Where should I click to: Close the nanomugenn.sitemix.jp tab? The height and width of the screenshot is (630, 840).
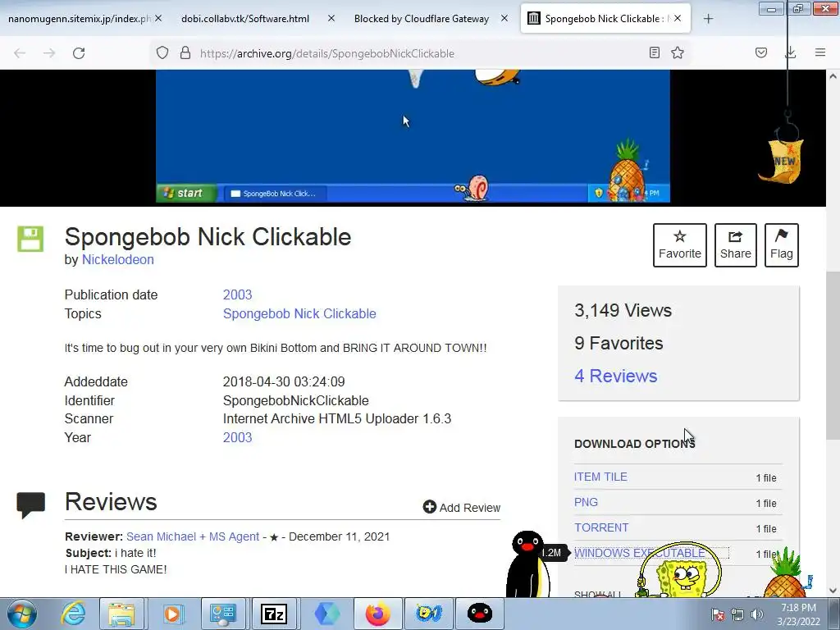pyautogui.click(x=158, y=18)
